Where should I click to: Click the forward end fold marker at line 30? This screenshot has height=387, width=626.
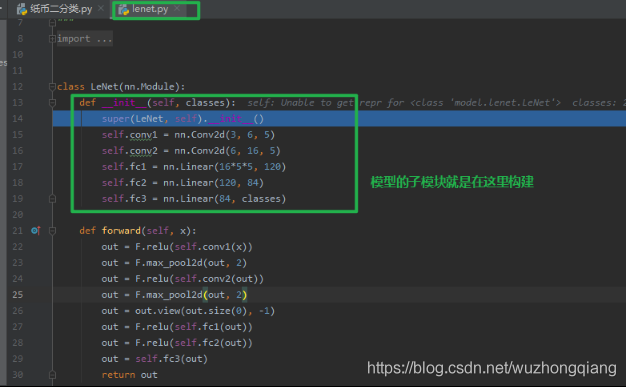52,375
